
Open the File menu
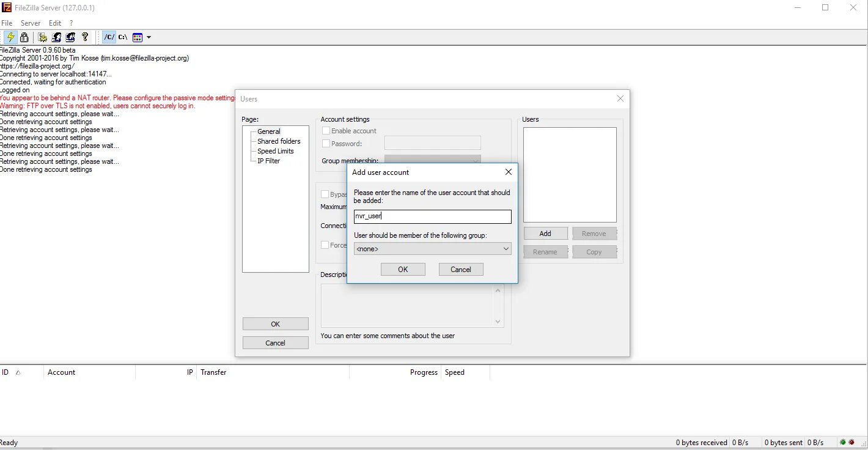pyautogui.click(x=7, y=23)
